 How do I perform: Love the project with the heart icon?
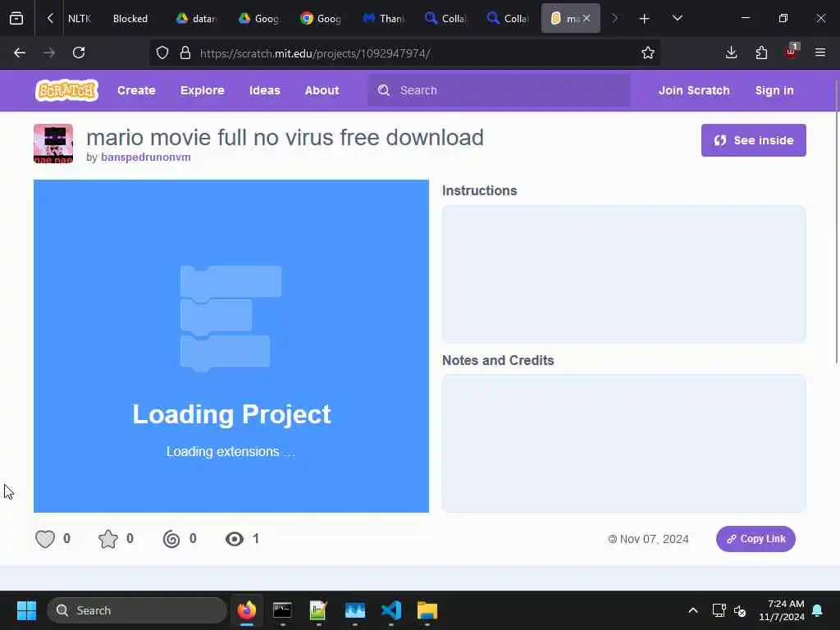[x=45, y=538]
